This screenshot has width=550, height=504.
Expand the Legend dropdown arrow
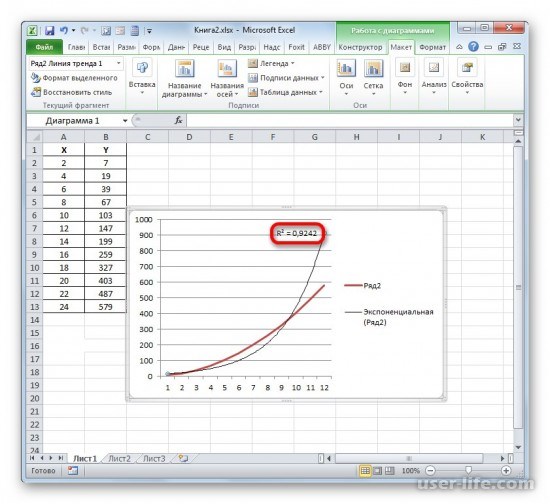293,63
